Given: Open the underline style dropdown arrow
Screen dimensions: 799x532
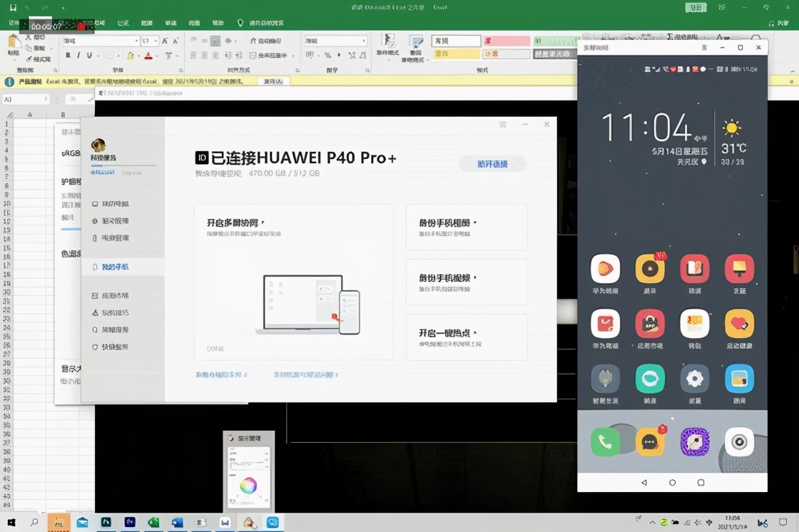Looking at the screenshot, I should [x=97, y=56].
